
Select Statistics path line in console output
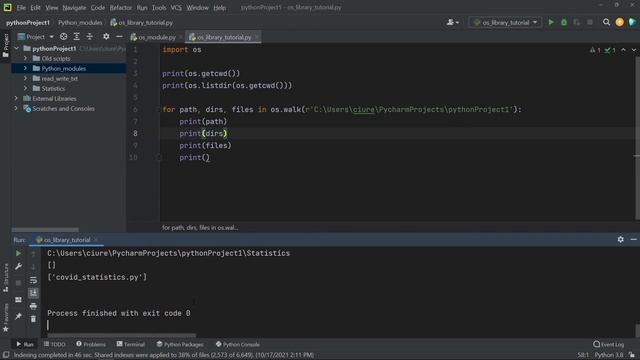pos(169,253)
